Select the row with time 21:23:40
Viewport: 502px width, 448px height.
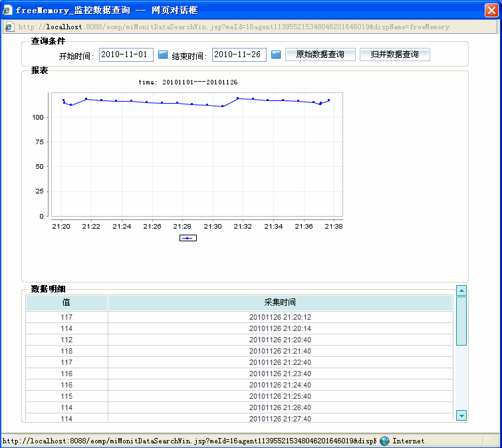239,374
